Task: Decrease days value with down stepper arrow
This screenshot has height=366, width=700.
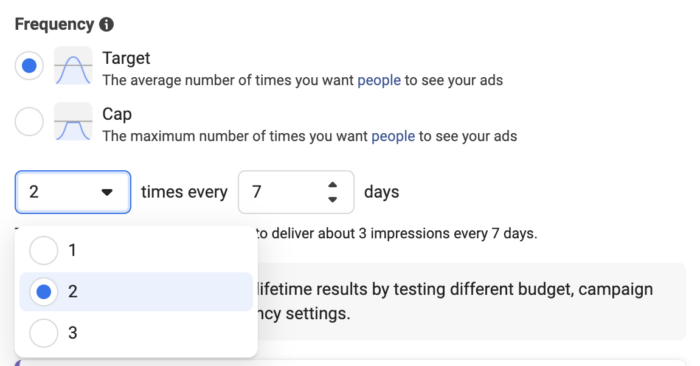Action: [x=332, y=199]
